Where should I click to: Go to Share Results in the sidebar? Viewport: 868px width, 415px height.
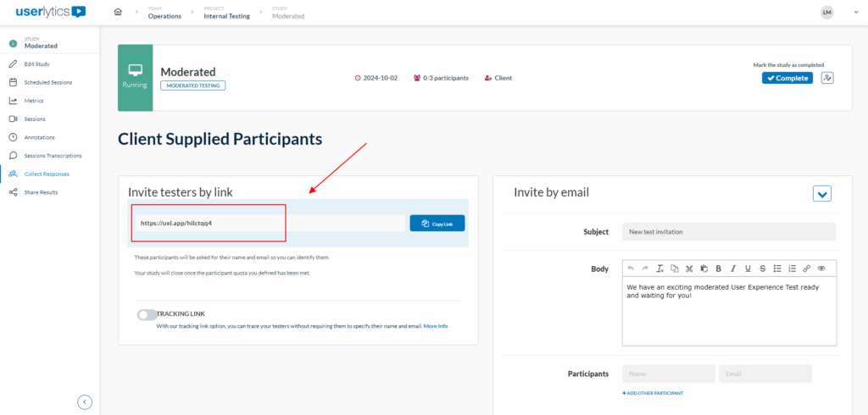[x=41, y=192]
